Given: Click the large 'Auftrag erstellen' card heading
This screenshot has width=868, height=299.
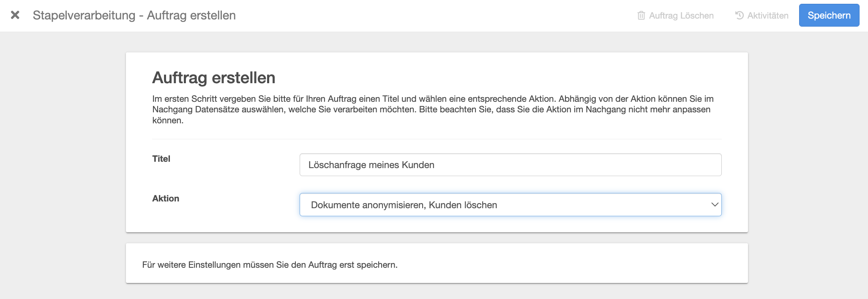Looking at the screenshot, I should (213, 78).
